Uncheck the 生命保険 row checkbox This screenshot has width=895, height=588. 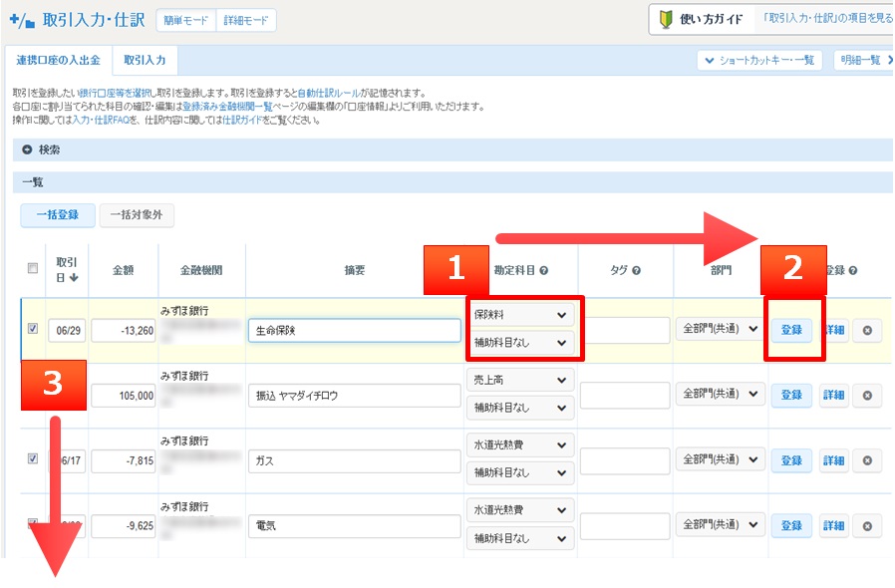click(x=34, y=331)
